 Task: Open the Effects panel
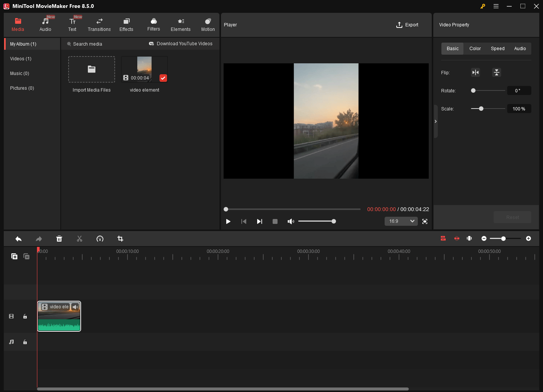pos(126,24)
